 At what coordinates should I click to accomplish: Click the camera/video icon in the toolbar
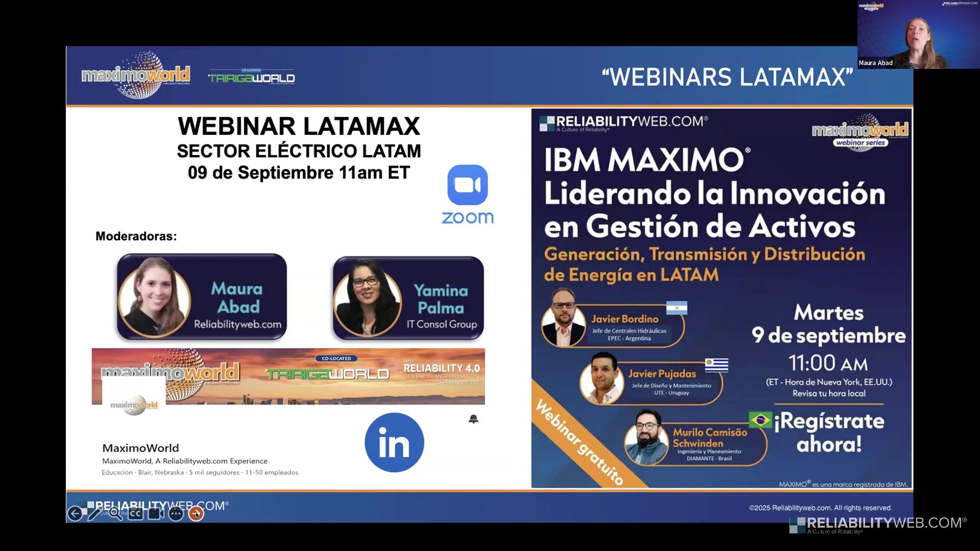154,514
